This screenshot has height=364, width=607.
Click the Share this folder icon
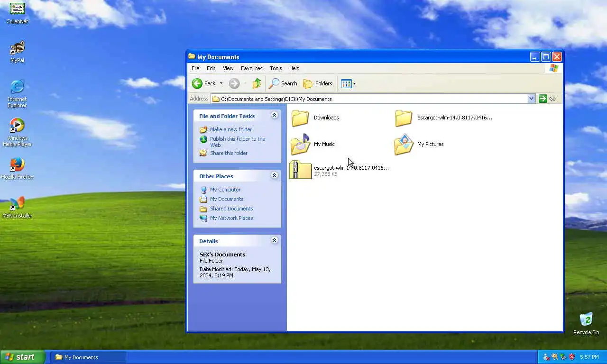(x=203, y=153)
